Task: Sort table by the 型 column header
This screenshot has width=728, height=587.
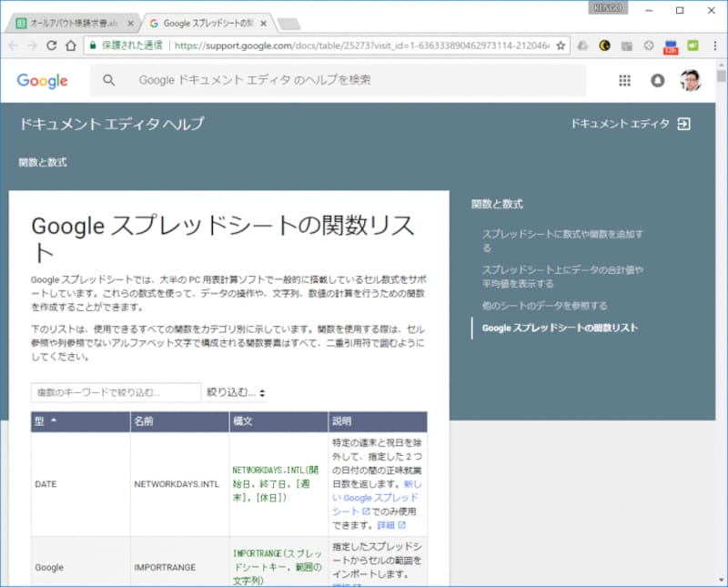Action: pyautogui.click(x=41, y=421)
